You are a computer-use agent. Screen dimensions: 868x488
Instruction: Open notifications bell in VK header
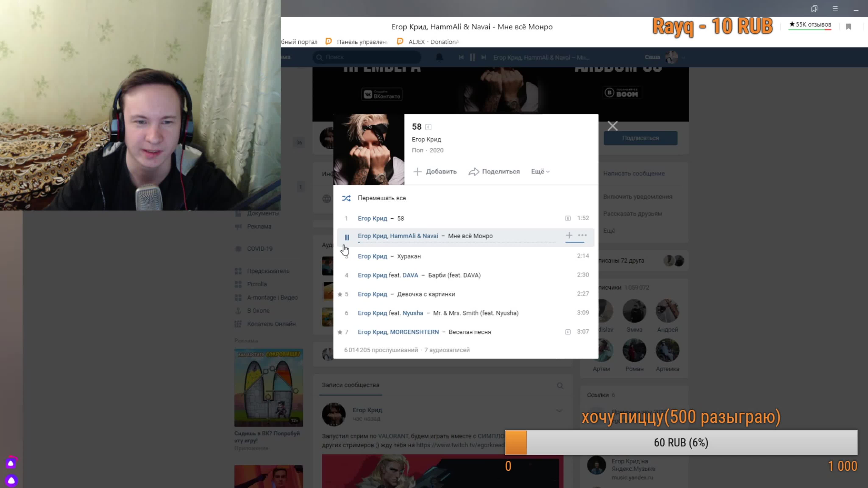tap(439, 57)
